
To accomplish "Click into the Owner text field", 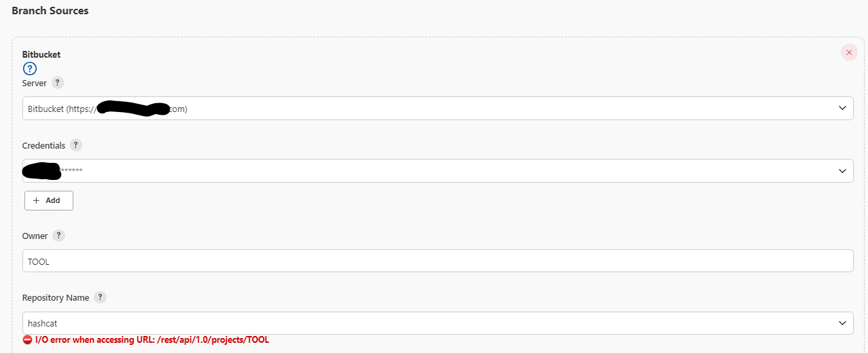I will click(x=437, y=261).
